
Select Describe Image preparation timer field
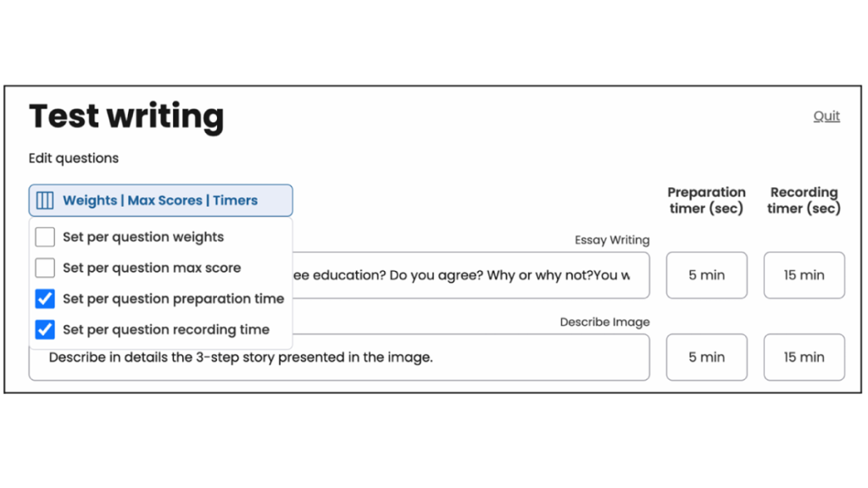point(706,358)
